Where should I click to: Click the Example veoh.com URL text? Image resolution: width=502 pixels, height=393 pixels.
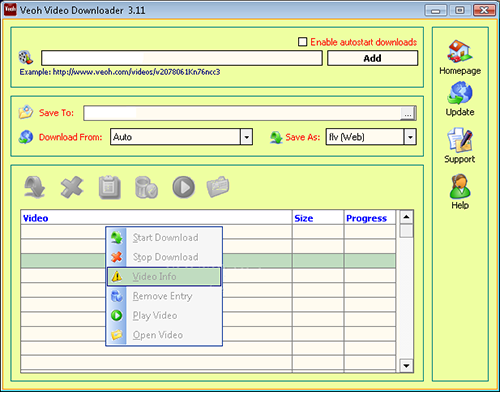coord(120,72)
